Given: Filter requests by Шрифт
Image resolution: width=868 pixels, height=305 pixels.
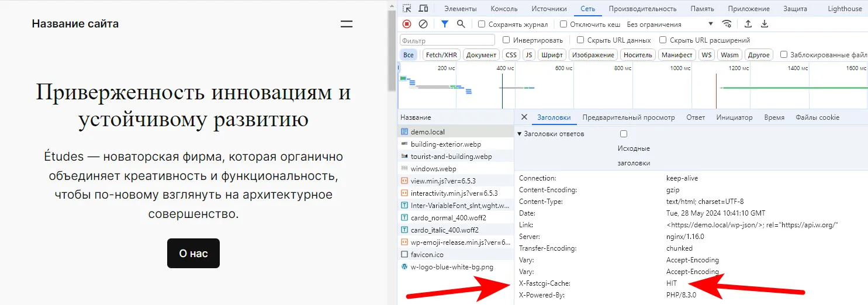Looking at the screenshot, I should (552, 55).
